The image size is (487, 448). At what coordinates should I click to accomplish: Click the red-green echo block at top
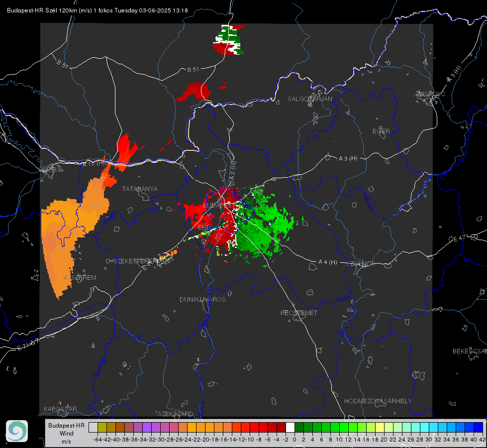coord(229,40)
